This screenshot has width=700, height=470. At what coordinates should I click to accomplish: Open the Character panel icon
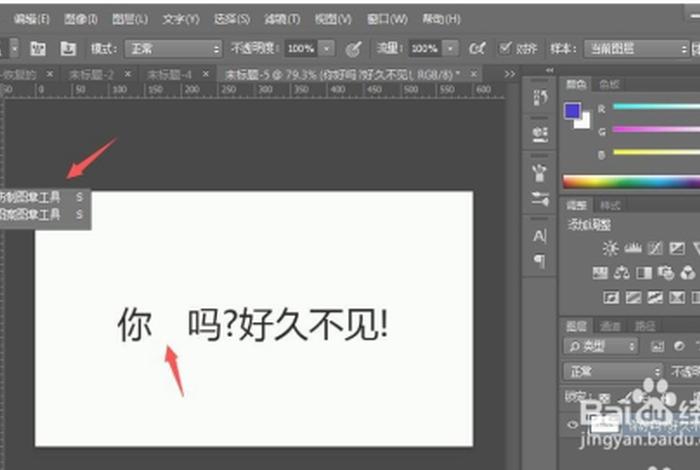click(540, 236)
